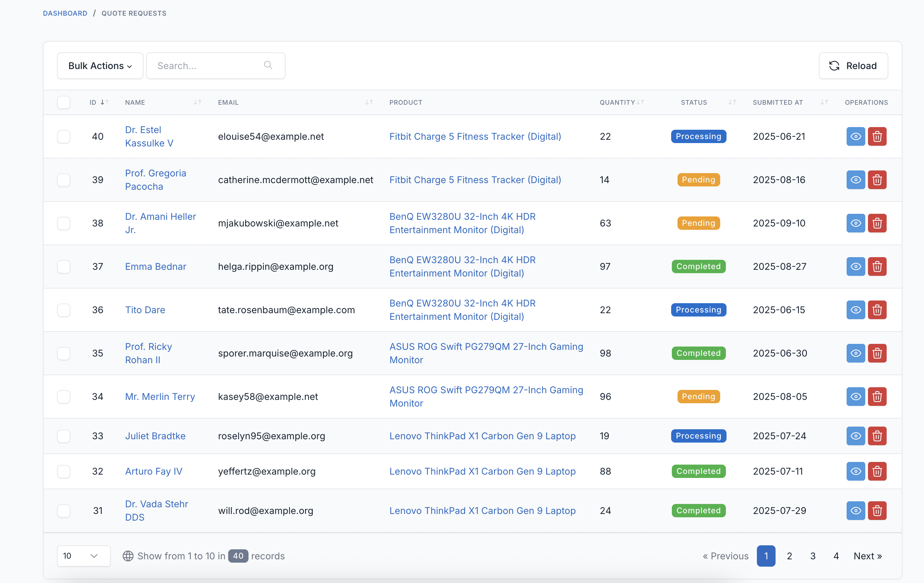View Emma Bednar's request via eye icon
The height and width of the screenshot is (583, 924).
click(x=855, y=266)
